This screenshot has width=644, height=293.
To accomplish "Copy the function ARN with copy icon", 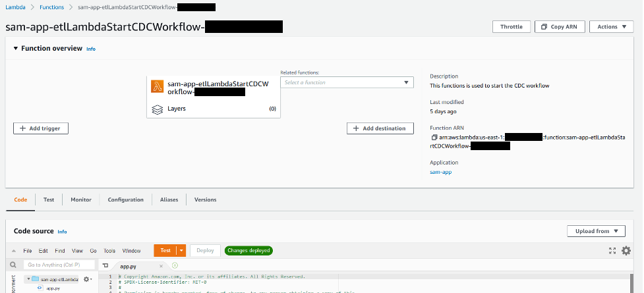I will click(x=434, y=138).
